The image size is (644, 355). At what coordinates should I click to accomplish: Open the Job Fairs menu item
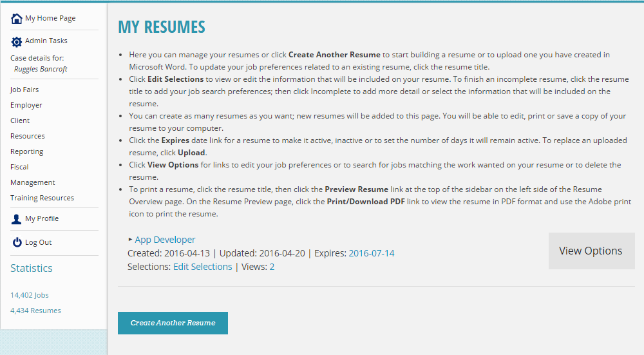[x=24, y=90]
